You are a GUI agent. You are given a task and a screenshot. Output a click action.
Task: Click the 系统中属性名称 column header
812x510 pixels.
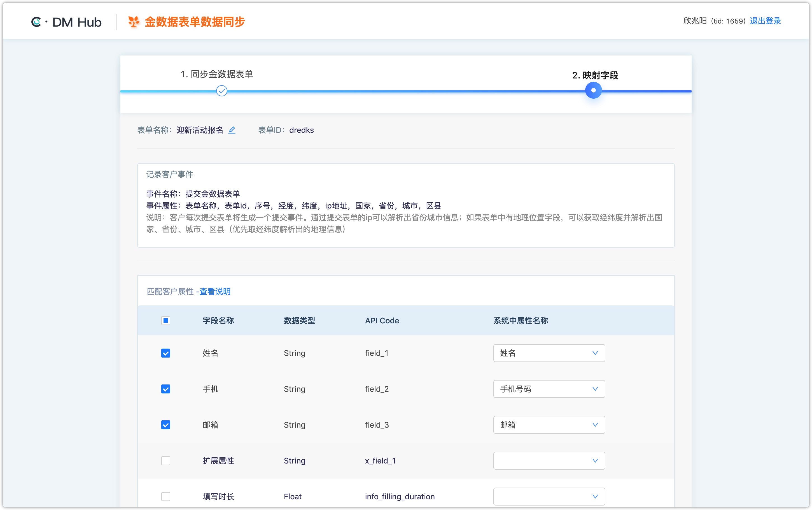point(521,321)
